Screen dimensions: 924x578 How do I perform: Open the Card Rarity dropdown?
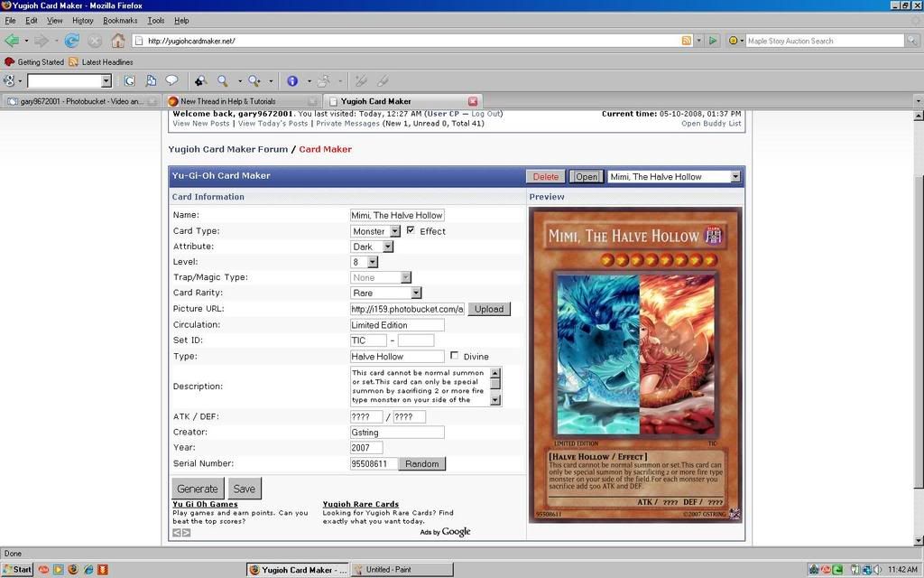point(386,293)
